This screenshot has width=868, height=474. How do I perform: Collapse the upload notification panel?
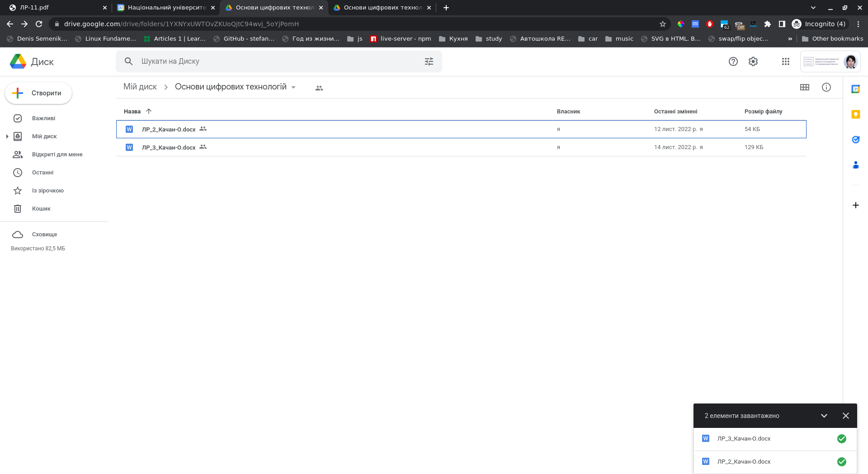coord(824,416)
